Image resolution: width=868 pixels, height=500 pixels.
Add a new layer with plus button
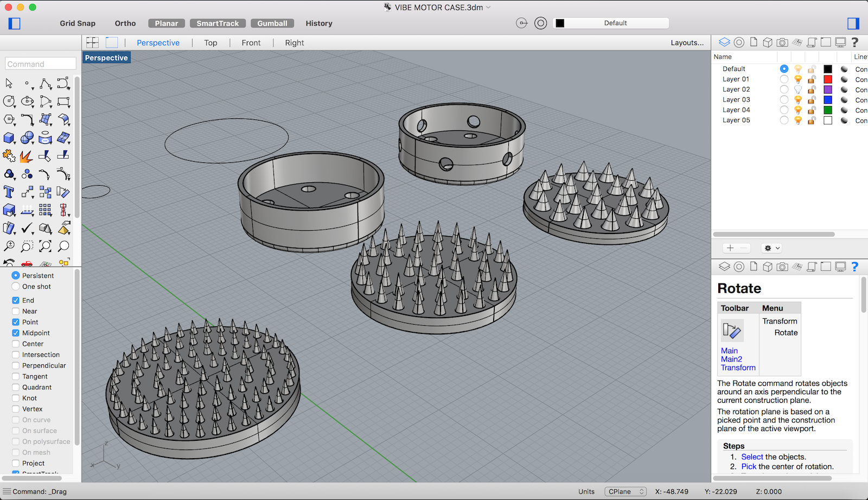[730, 248]
